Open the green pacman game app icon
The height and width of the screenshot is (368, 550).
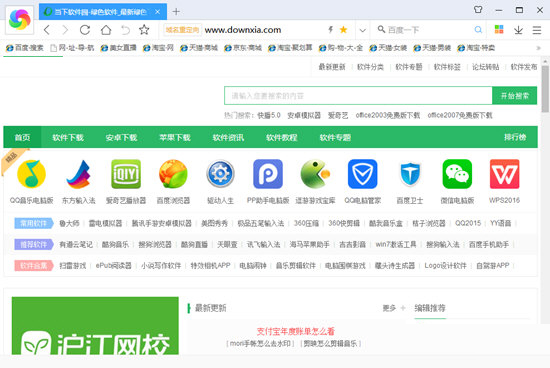pyautogui.click(x=315, y=174)
